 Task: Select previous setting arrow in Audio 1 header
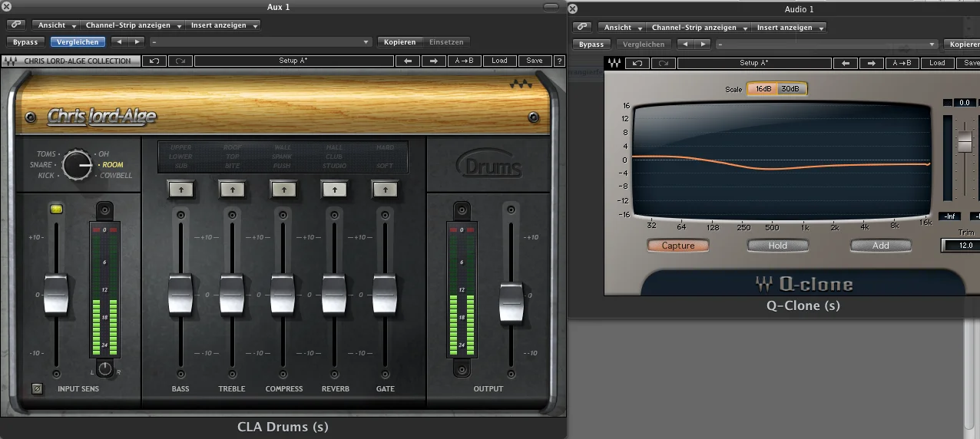coord(684,44)
